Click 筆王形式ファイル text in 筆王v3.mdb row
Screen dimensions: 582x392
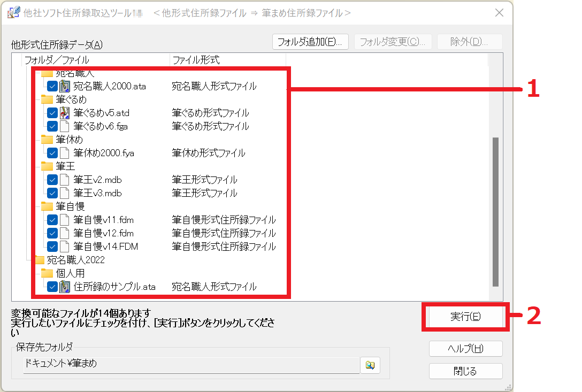204,193
